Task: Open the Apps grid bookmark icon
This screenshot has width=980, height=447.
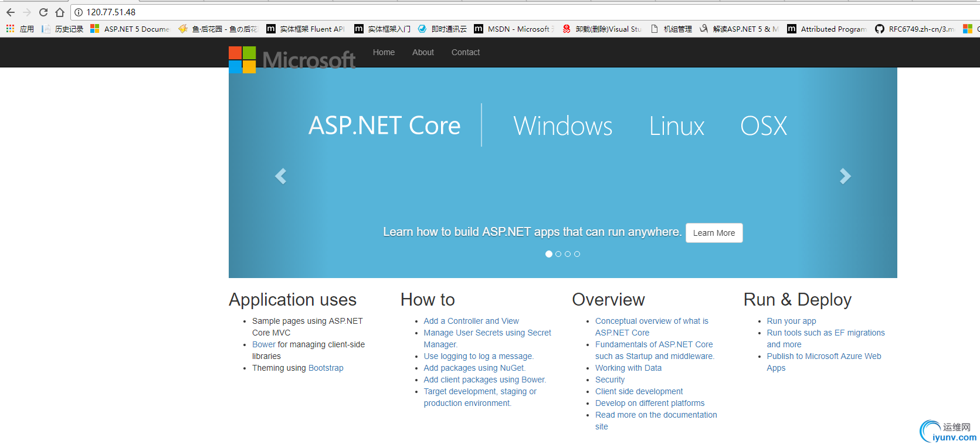Action: click(11, 29)
